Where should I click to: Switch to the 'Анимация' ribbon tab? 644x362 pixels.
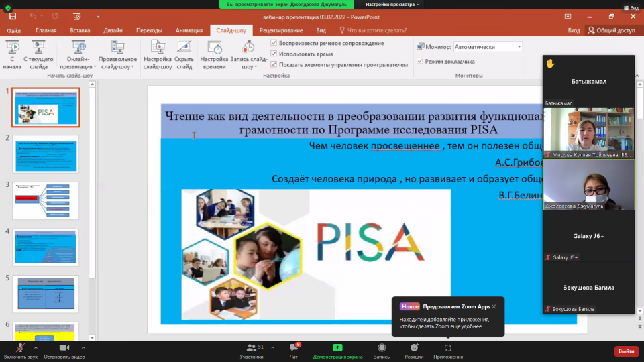tap(189, 30)
